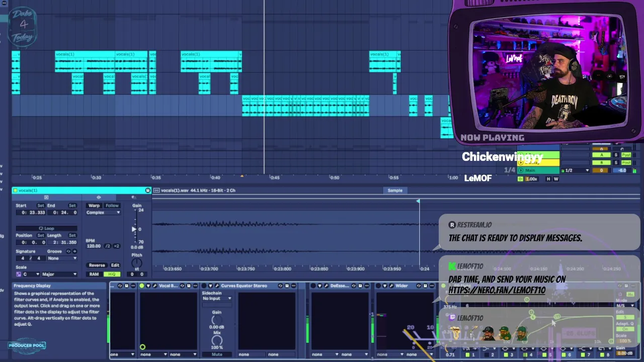Click the Mute button in Curves Equator Stereo
Screen dimensions: 644x362
[217, 355]
